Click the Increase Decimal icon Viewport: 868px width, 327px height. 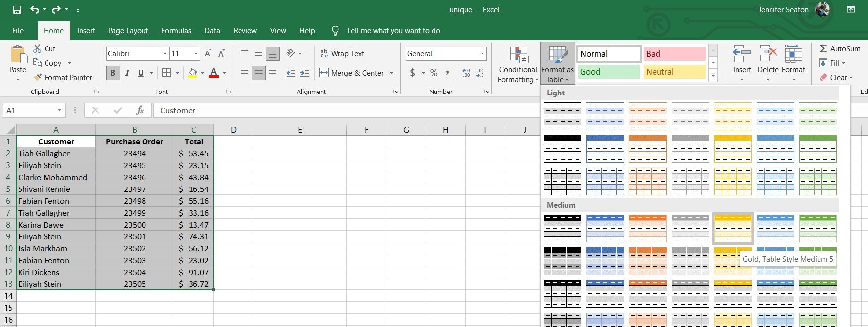(466, 73)
